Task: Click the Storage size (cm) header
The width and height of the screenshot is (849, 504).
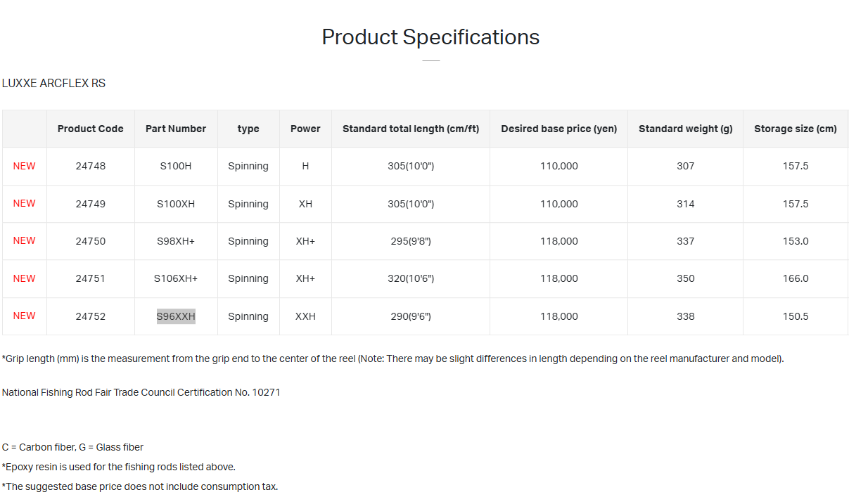Action: pos(796,129)
